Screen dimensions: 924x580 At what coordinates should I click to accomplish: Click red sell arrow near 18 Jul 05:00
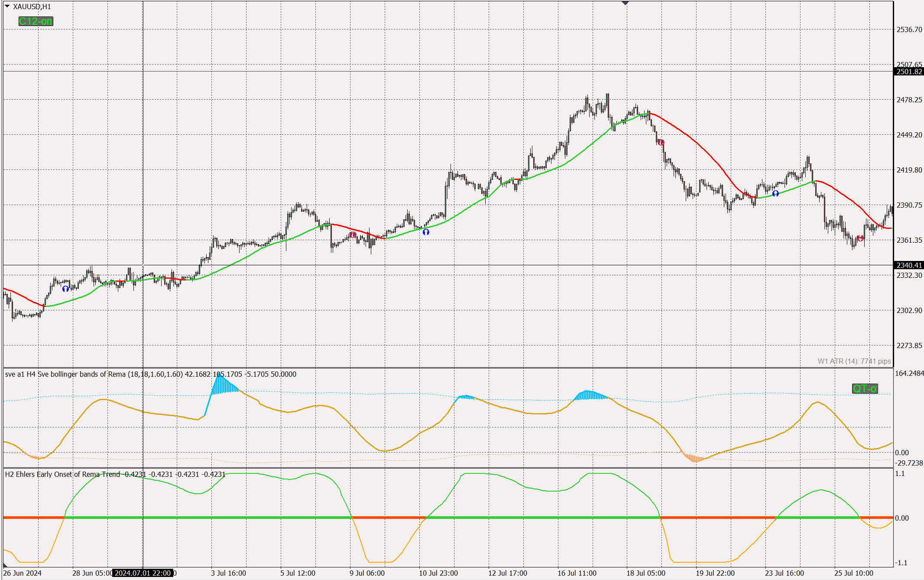coord(661,142)
